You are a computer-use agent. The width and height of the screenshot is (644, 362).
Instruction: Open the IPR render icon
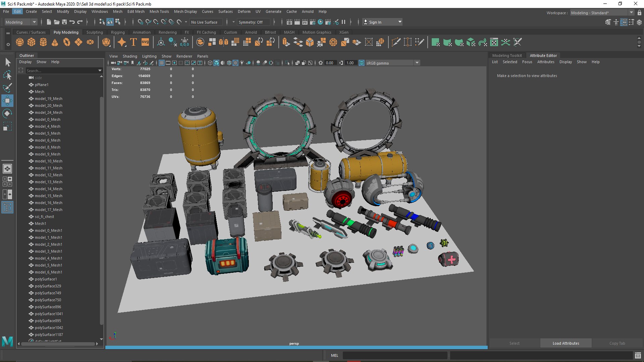pos(305,22)
